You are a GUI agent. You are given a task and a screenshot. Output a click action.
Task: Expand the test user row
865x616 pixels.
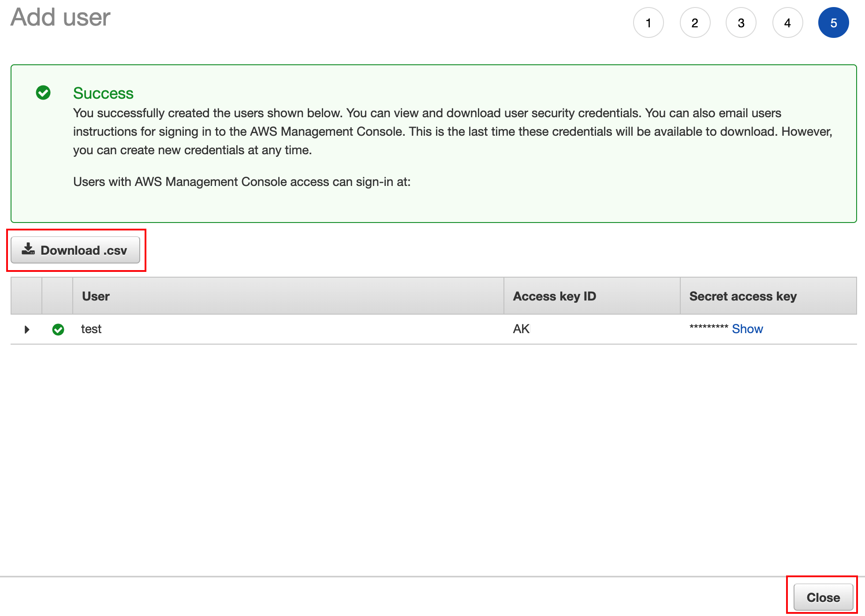tap(27, 330)
